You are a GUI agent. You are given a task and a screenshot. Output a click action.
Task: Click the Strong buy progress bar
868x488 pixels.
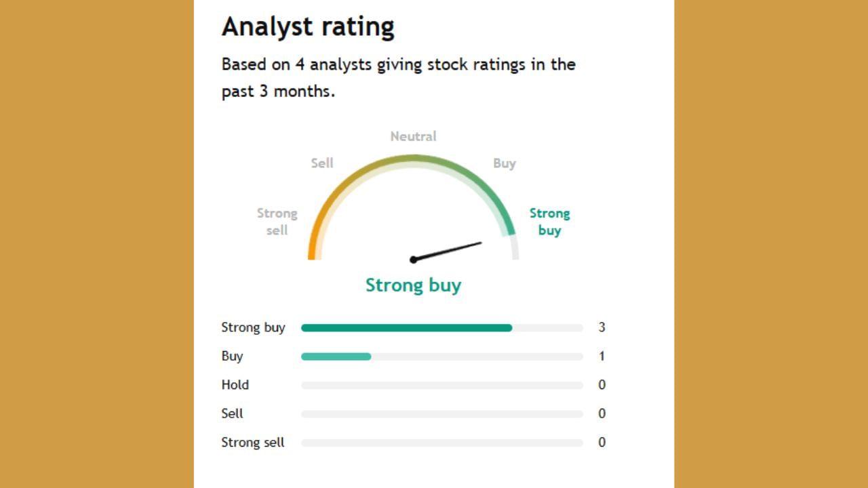click(x=407, y=328)
